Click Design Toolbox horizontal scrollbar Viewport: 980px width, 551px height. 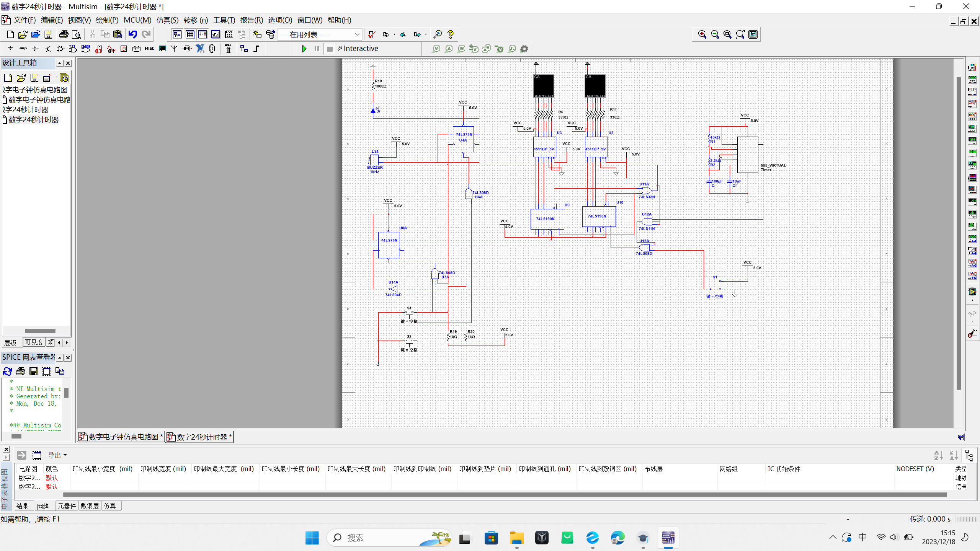tap(40, 331)
